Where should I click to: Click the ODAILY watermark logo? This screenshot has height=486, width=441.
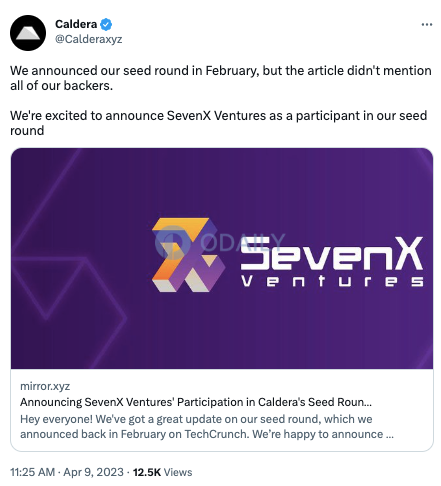[220, 242]
